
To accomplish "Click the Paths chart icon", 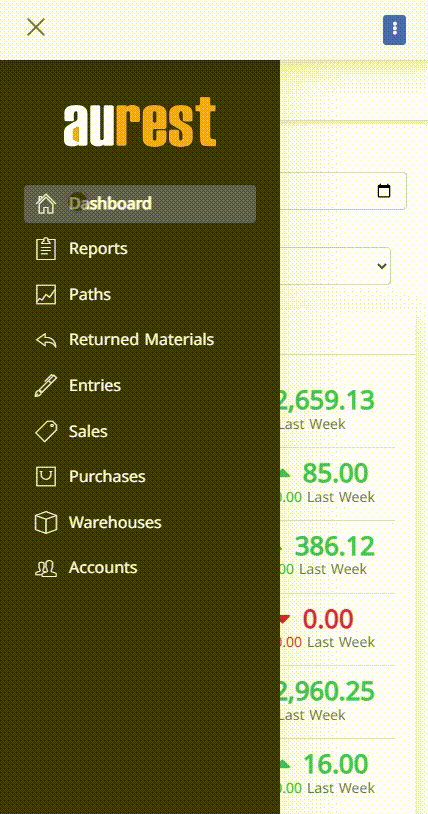I will 46,294.
